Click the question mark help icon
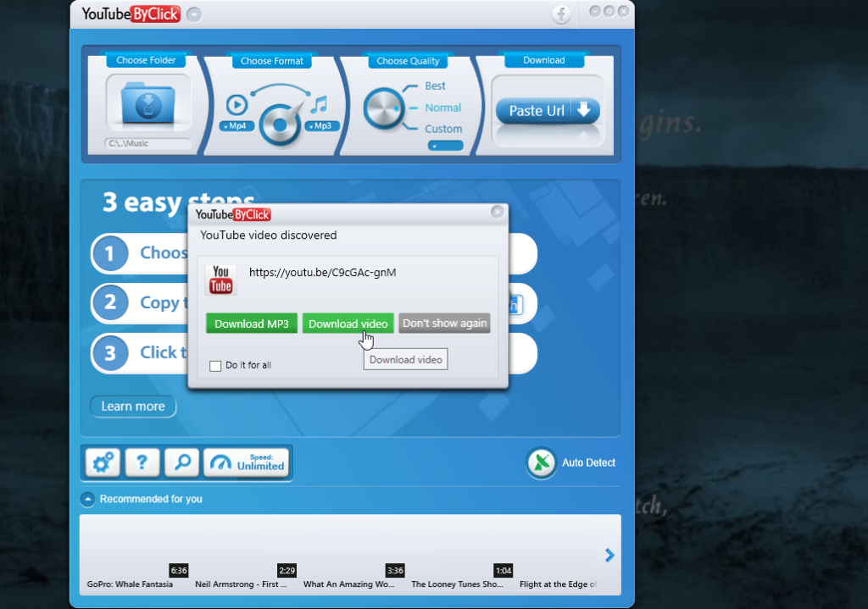The width and height of the screenshot is (868, 609). 142,462
